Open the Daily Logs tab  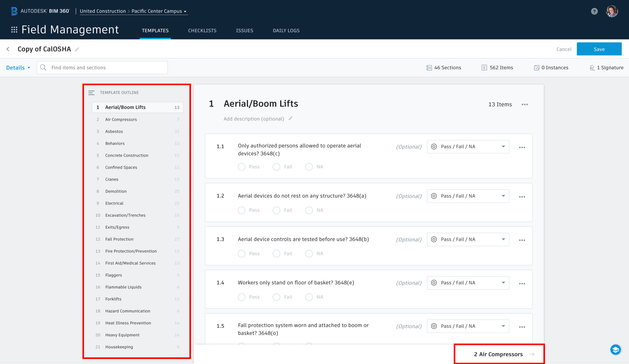(286, 30)
